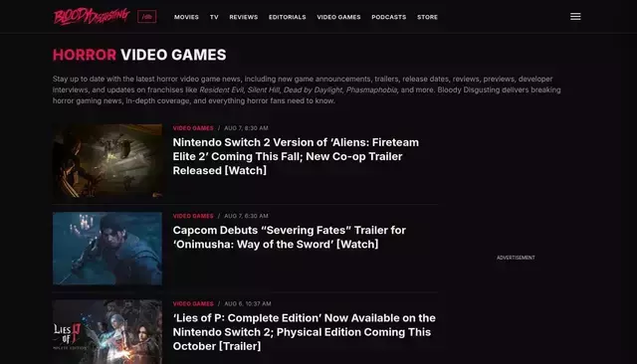Click the 'Advertisement' label text
This screenshot has width=637, height=364.
[516, 258]
